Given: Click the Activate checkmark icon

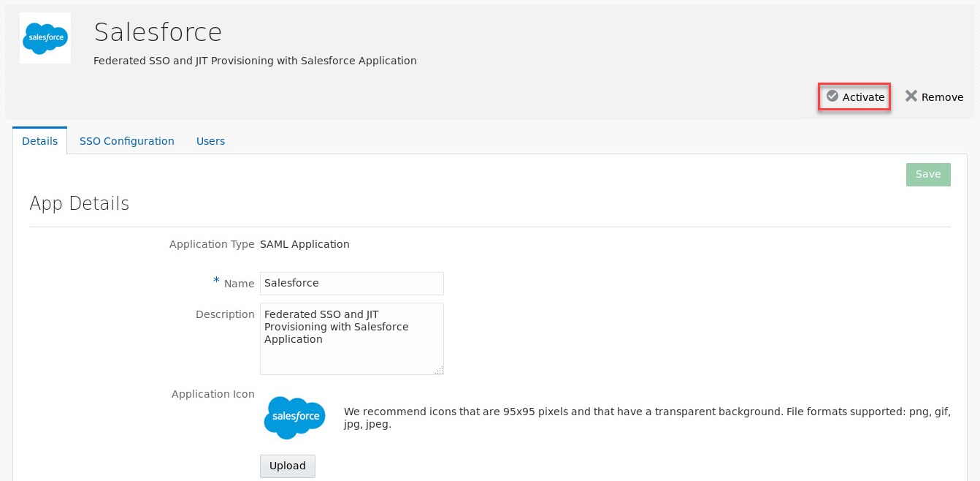Looking at the screenshot, I should click(832, 96).
